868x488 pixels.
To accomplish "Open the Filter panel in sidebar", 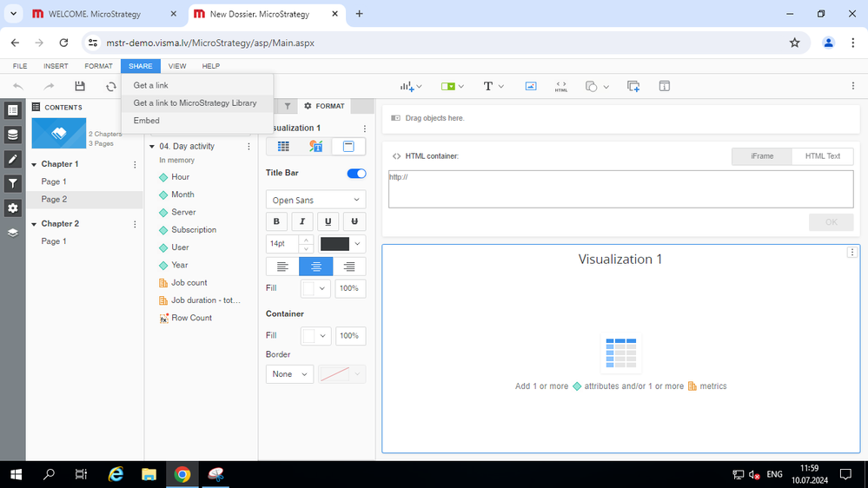I will [13, 184].
